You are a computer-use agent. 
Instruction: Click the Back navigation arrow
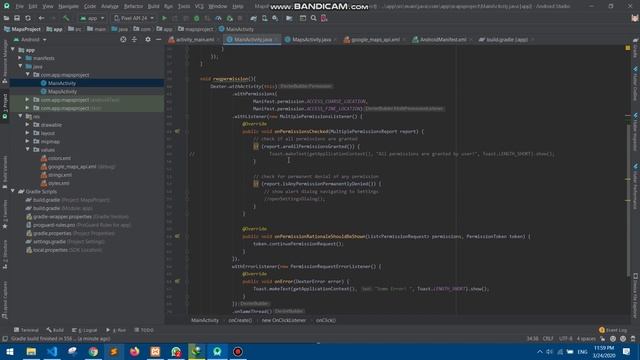click(41, 18)
